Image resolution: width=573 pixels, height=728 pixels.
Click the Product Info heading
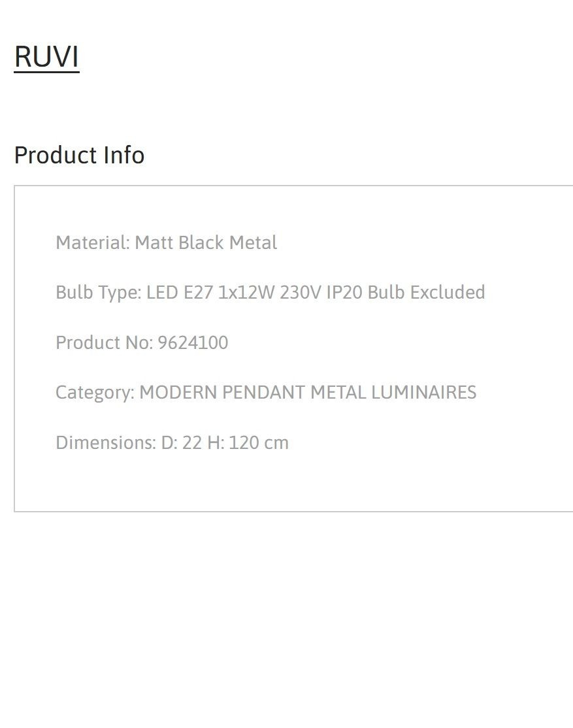point(80,155)
